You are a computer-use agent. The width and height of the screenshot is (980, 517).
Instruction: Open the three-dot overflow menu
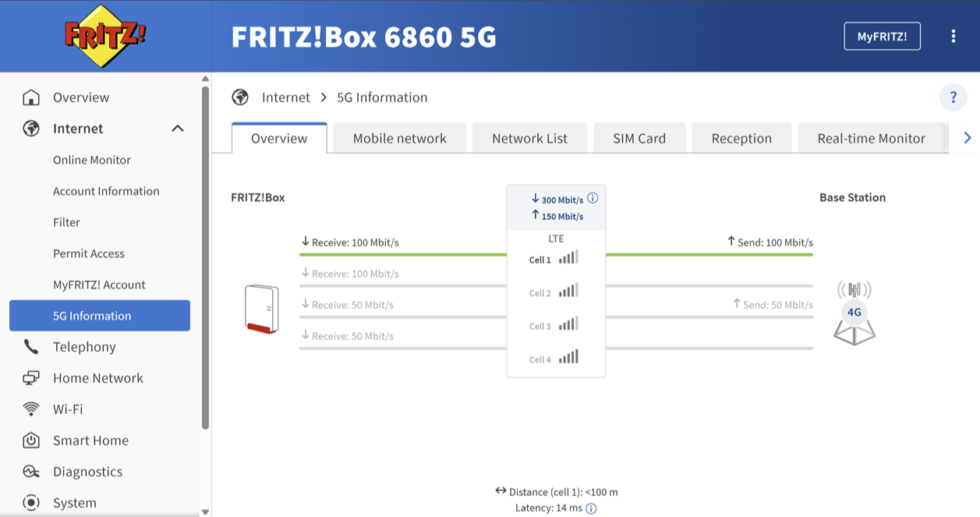pos(953,35)
